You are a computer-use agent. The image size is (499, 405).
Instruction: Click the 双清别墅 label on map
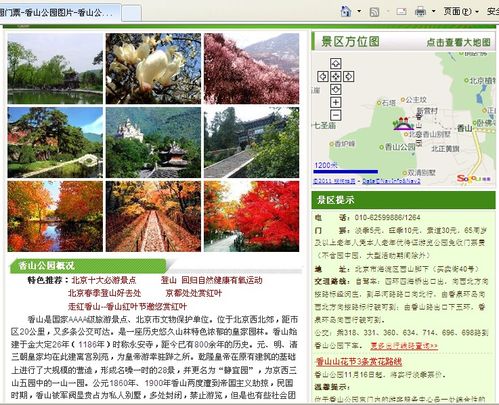point(421,173)
